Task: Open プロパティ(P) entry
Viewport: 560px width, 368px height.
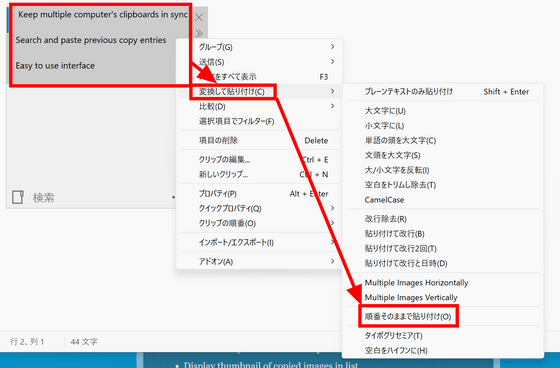Action: (260, 194)
